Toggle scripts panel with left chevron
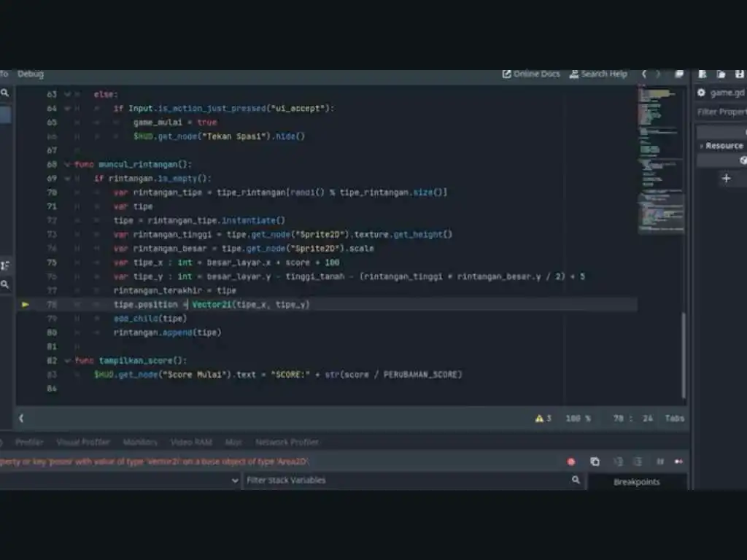 pyautogui.click(x=21, y=418)
